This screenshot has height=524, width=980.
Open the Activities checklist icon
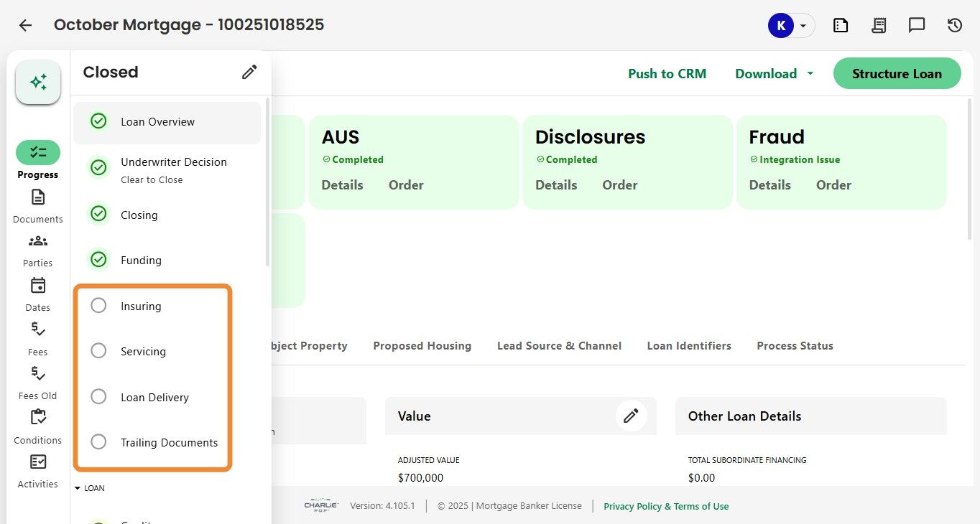tap(38, 462)
